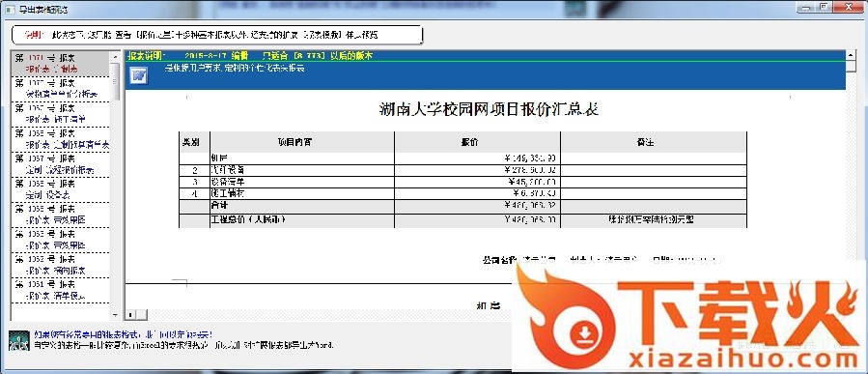Select the '定制 流程报价报表' report entry
The width and height of the screenshot is (868, 374).
pos(61,164)
